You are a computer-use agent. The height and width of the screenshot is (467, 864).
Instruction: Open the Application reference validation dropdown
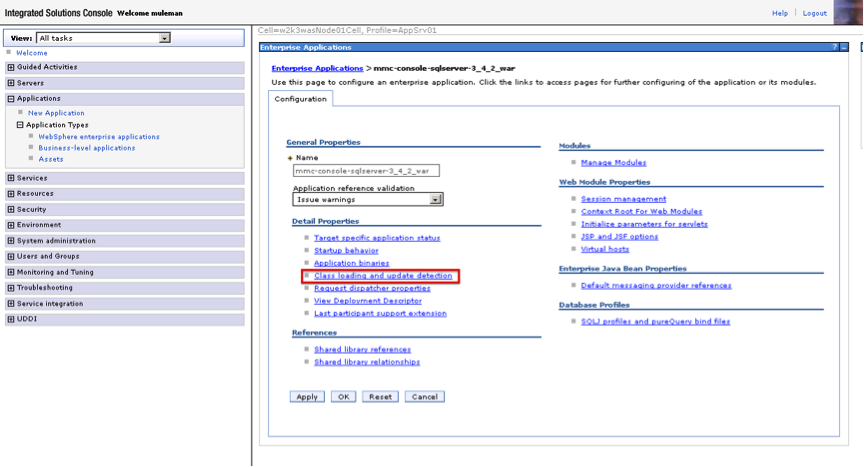[435, 200]
